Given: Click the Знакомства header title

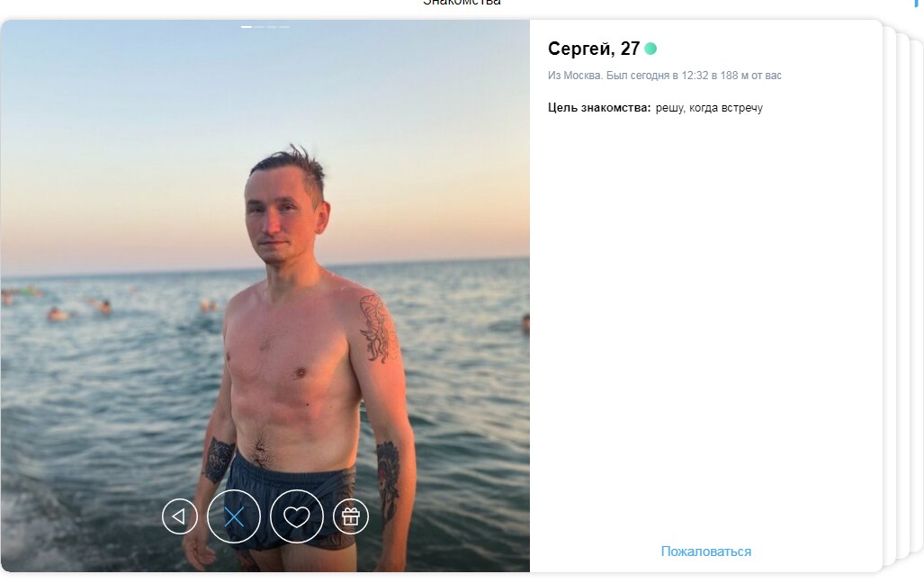Looking at the screenshot, I should coord(462,3).
